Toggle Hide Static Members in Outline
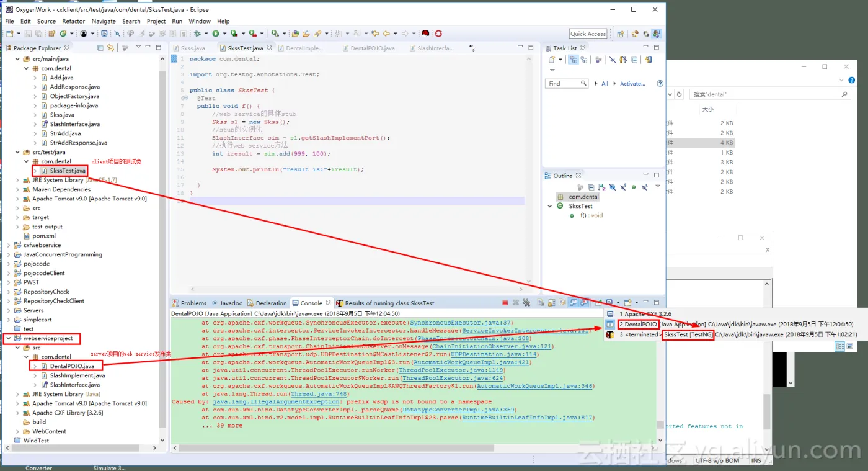The width and height of the screenshot is (868, 471). pyautogui.click(x=623, y=187)
